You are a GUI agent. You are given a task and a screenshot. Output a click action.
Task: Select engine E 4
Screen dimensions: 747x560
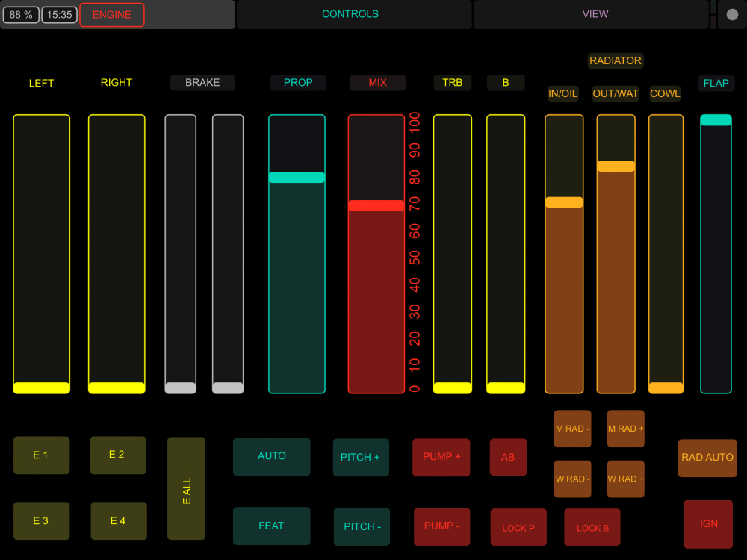(x=119, y=521)
